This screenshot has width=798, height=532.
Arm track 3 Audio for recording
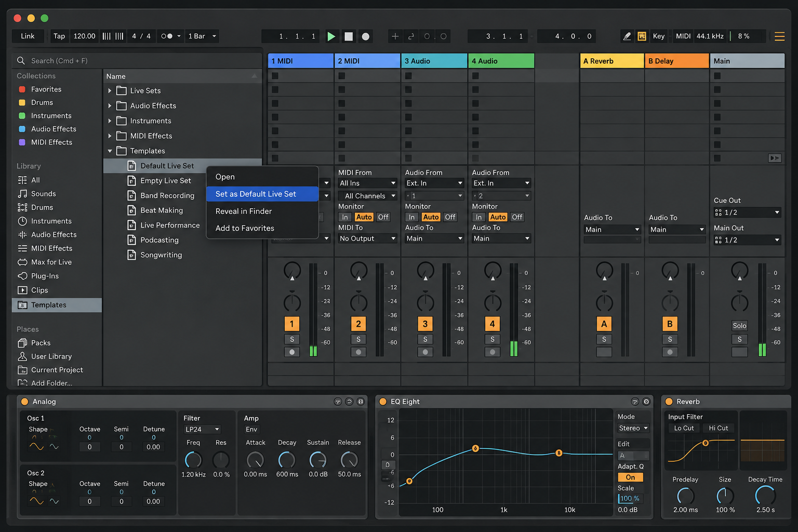[x=425, y=352]
